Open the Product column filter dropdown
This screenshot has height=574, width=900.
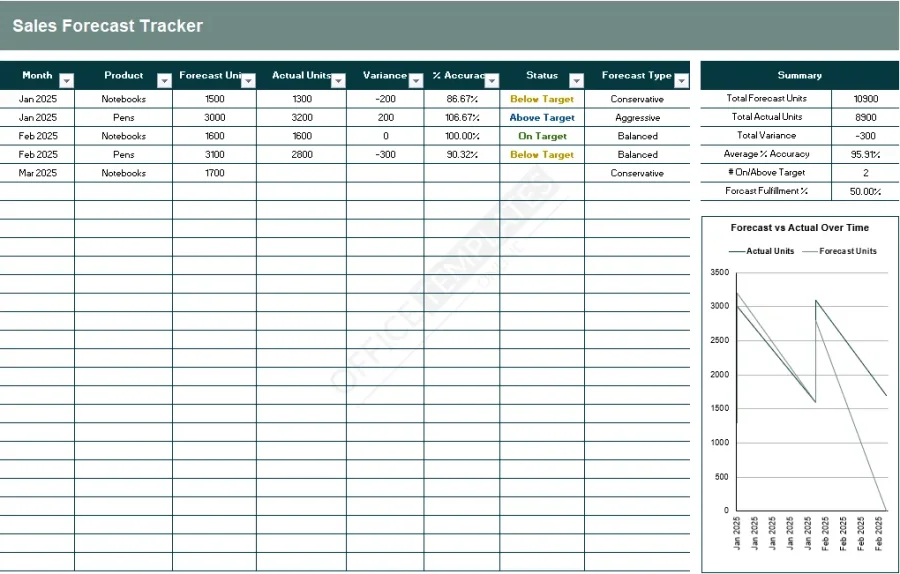(165, 81)
